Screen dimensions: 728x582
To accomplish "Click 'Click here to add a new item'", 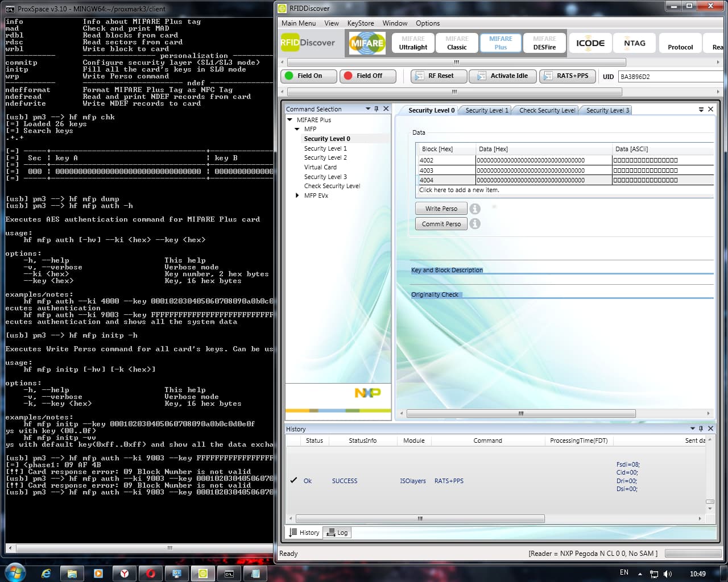I will [x=459, y=190].
